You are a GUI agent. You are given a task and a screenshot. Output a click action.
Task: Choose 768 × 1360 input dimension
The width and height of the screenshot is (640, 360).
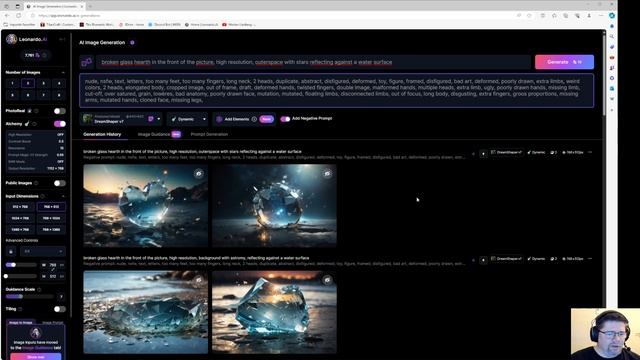click(x=51, y=229)
